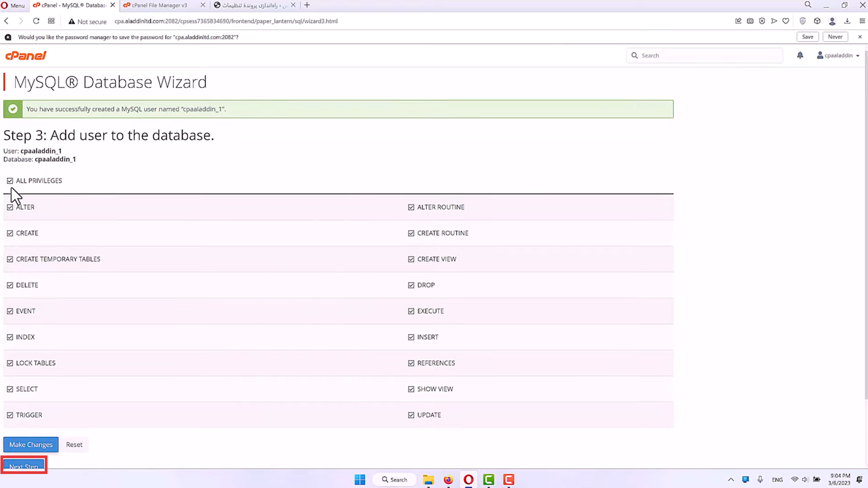This screenshot has width=868, height=488.
Task: Choose Never for saving password
Action: 835,37
